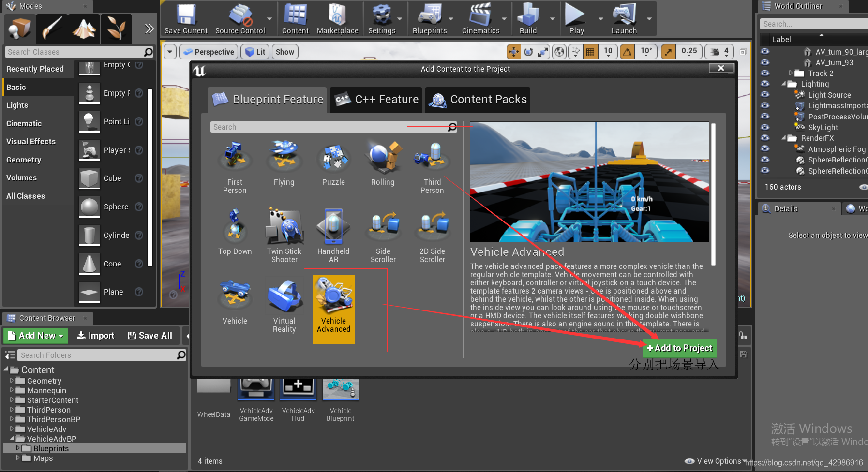
Task: Choose the Handheld AR template
Action: point(333,236)
